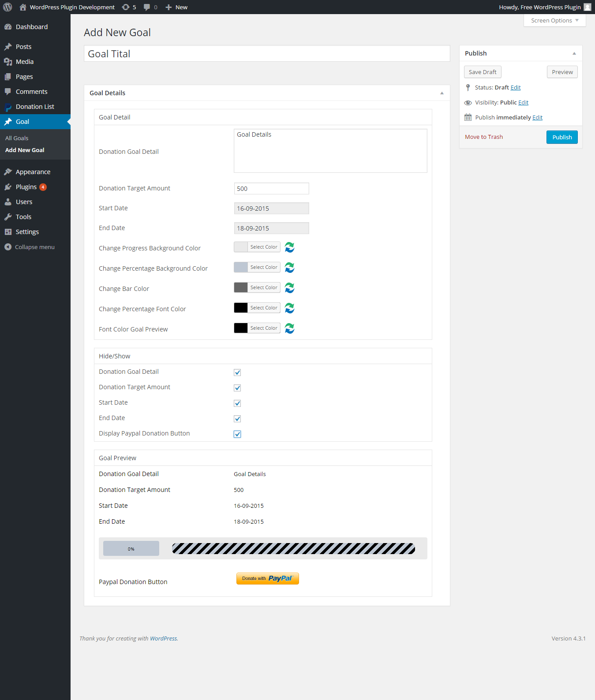
Task: Click the Media icon in sidebar
Action: pos(8,62)
